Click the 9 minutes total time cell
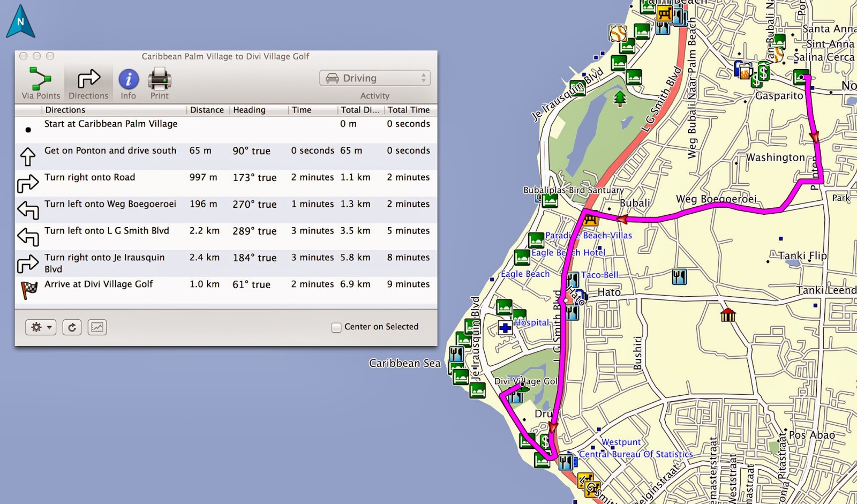Image resolution: width=857 pixels, height=504 pixels. tap(408, 284)
